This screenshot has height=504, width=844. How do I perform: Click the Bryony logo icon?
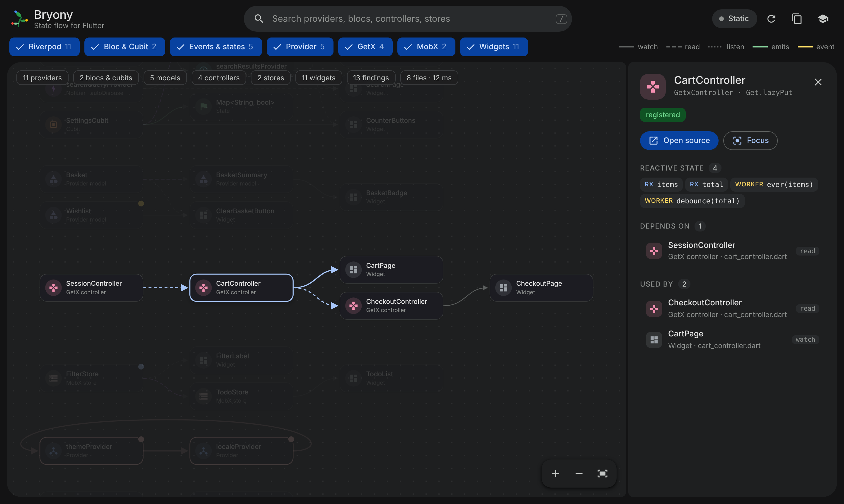(x=19, y=19)
